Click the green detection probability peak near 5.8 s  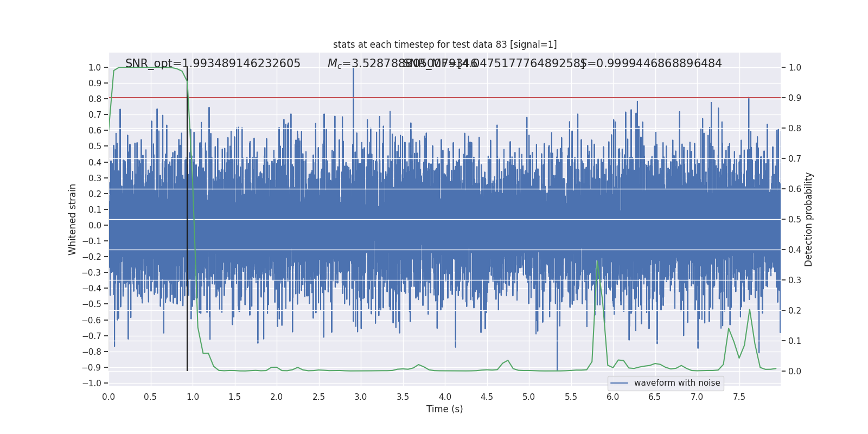pyautogui.click(x=597, y=262)
